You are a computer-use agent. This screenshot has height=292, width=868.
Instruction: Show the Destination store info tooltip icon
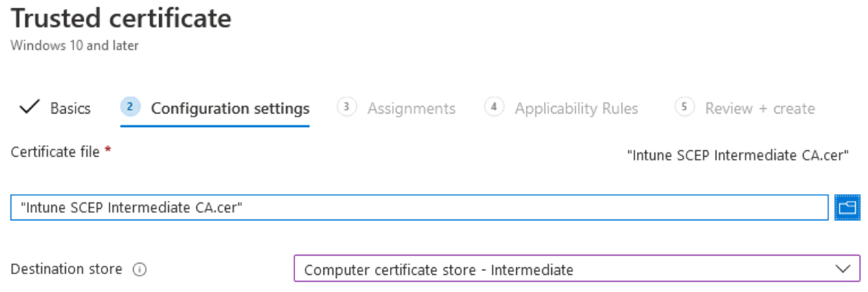coord(140,270)
